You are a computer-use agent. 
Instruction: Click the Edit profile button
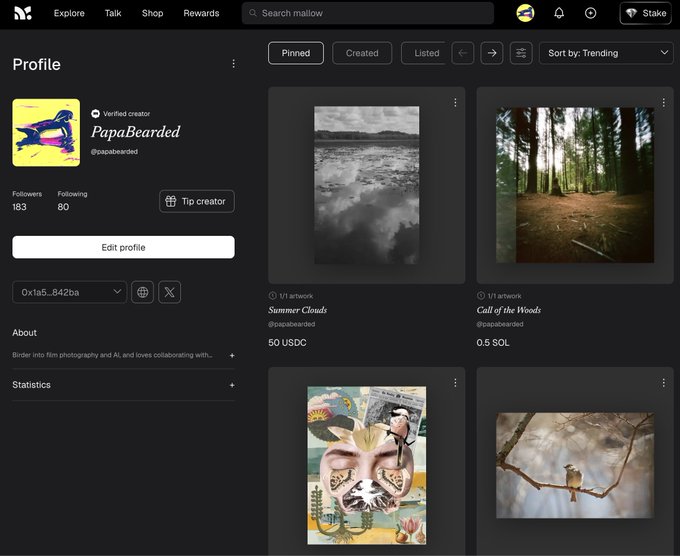[x=124, y=247]
